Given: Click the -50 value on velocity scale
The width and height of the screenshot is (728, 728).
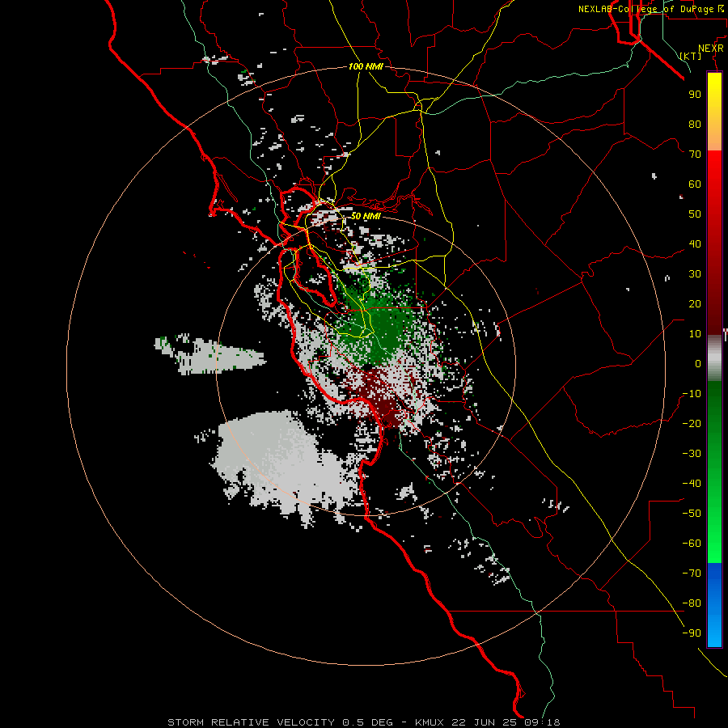Looking at the screenshot, I should point(692,514).
